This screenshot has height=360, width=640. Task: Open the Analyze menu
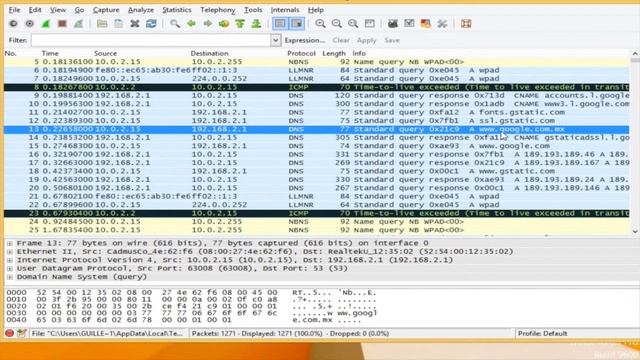tap(141, 10)
